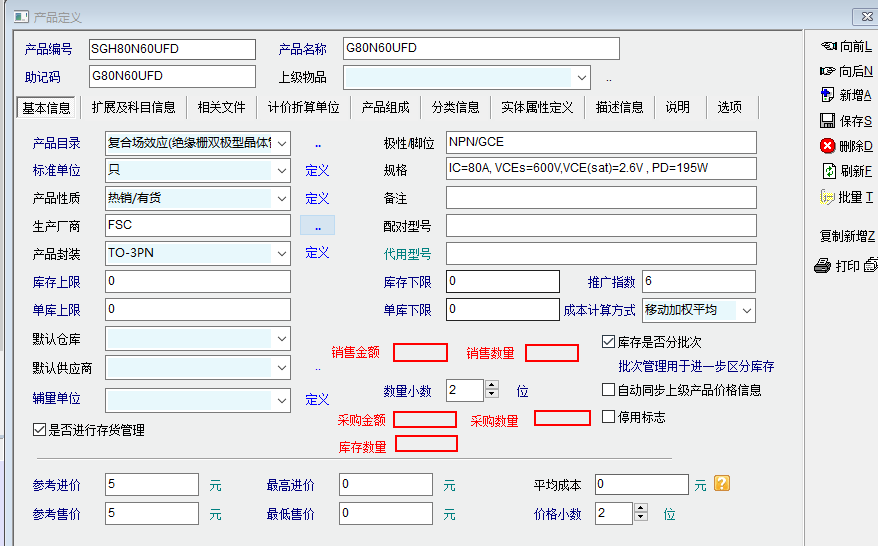The image size is (878, 546).
Task: Expand the 产品封装 dropdown
Action: [x=280, y=253]
